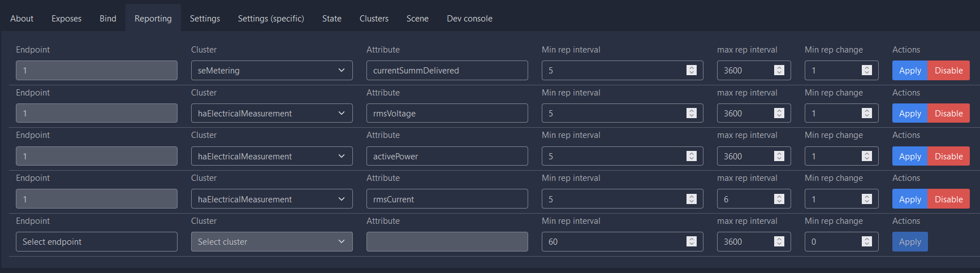Click the stepper on the 60 min rep interval field
Image resolution: width=980 pixels, height=273 pixels.
691,241
